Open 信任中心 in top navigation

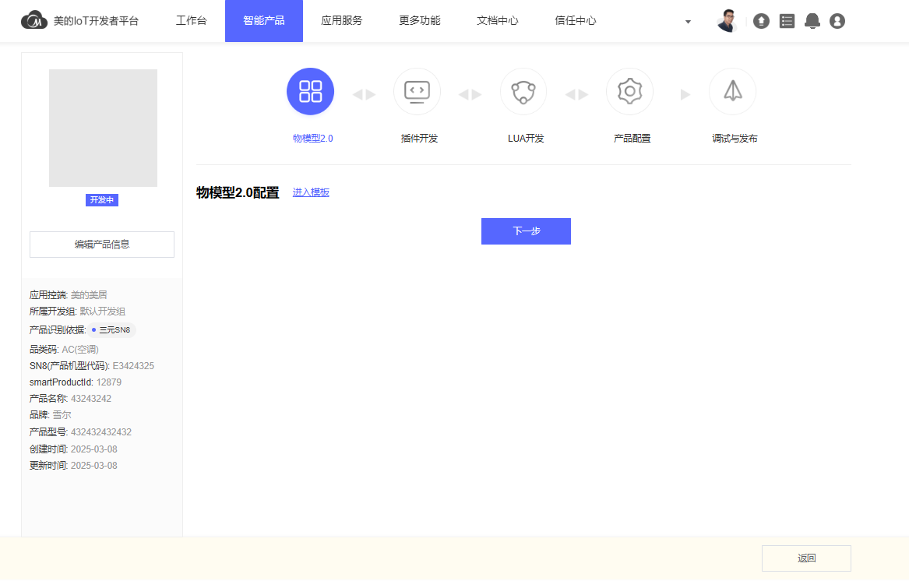click(x=575, y=21)
